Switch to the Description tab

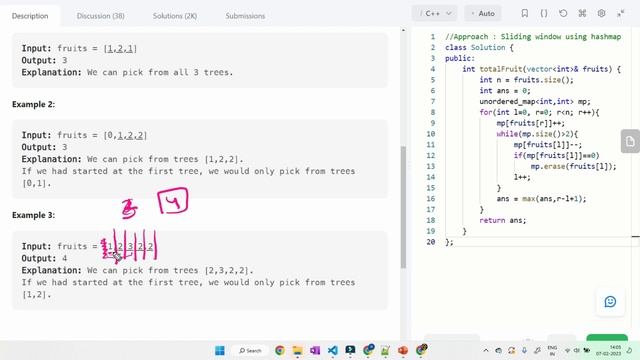tap(30, 16)
